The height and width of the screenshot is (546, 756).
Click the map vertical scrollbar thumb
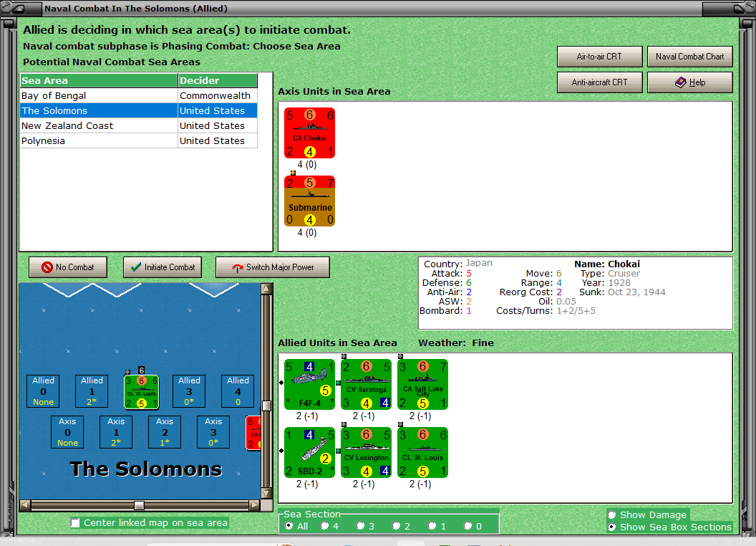[x=266, y=406]
